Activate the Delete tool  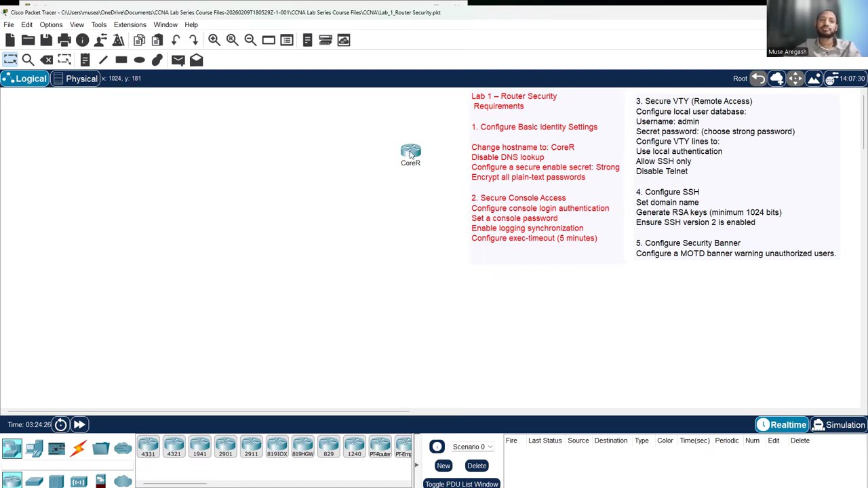(47, 60)
